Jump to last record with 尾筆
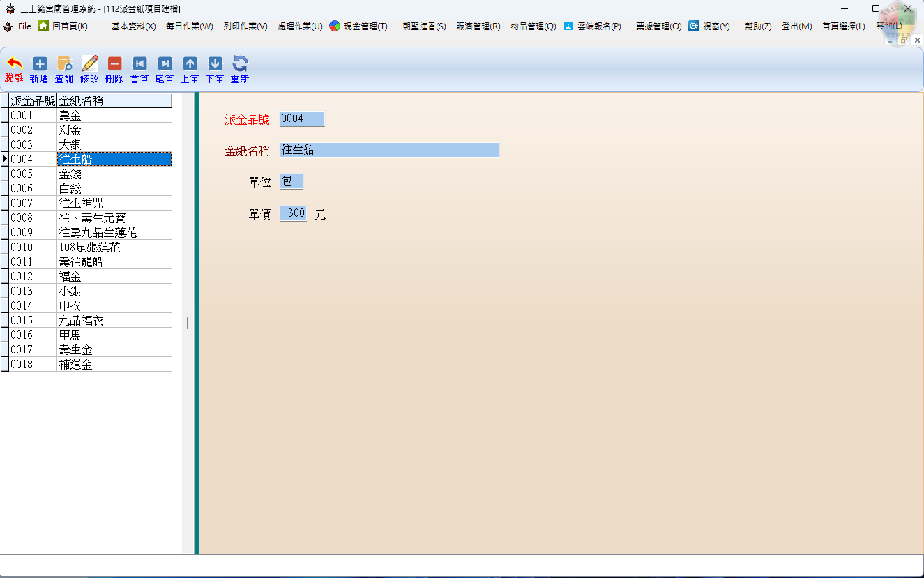Viewport: 924px width, 578px height. tap(165, 64)
